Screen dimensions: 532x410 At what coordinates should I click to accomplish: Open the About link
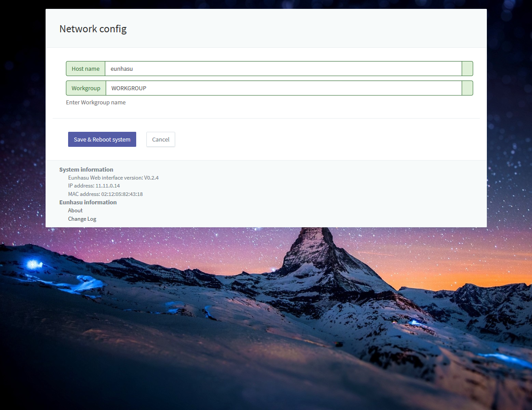coord(75,211)
